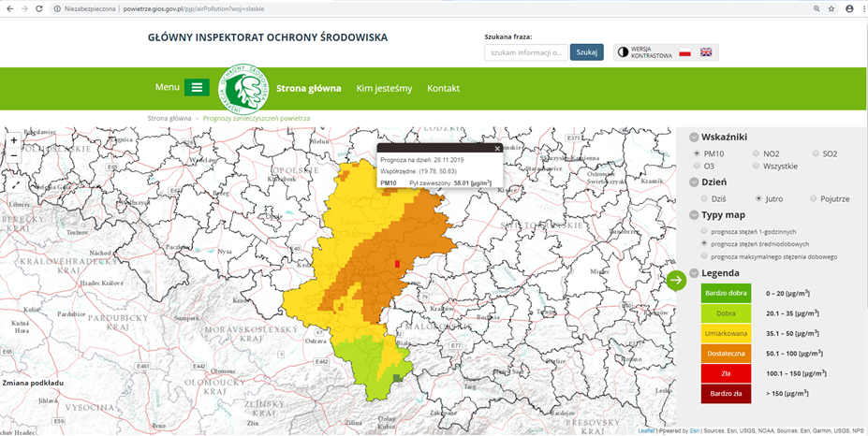The height and width of the screenshot is (436, 868).
Task: Toggle fullscreen map view
Action: tap(13, 184)
